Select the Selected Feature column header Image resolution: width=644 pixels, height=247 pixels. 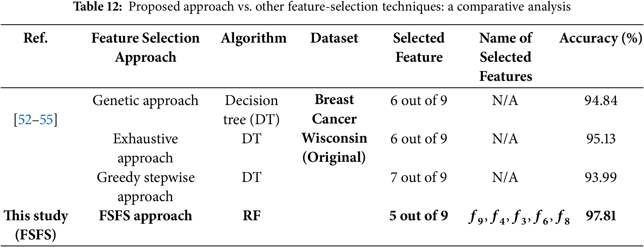pos(419,48)
